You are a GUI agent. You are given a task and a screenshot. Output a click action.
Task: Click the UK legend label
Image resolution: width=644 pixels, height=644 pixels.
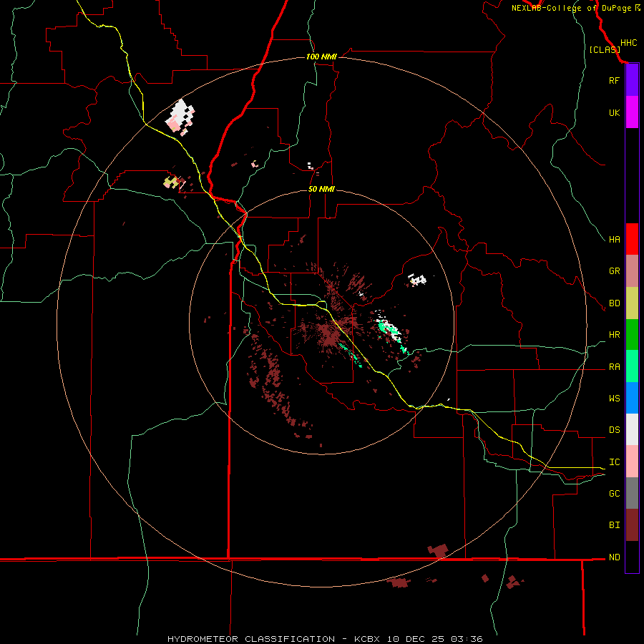(614, 113)
